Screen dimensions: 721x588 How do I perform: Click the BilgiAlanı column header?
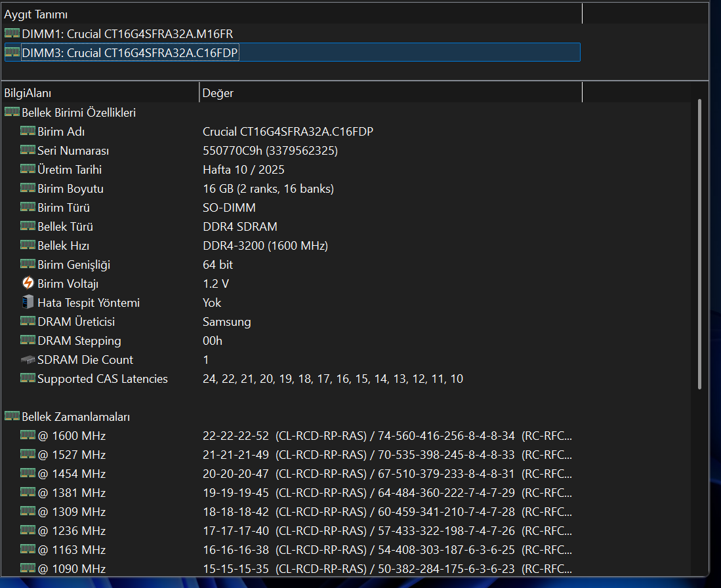pyautogui.click(x=100, y=93)
